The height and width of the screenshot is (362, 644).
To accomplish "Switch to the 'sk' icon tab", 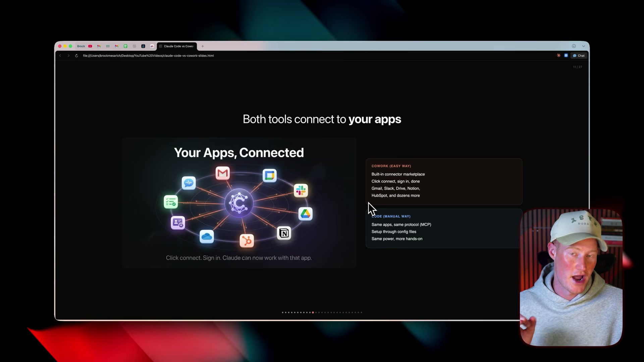I will [152, 46].
